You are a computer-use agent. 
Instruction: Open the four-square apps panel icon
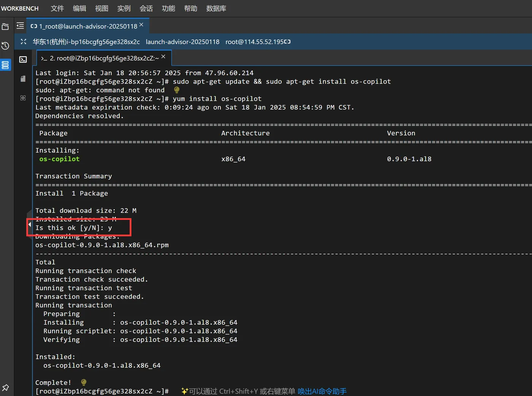(23, 98)
